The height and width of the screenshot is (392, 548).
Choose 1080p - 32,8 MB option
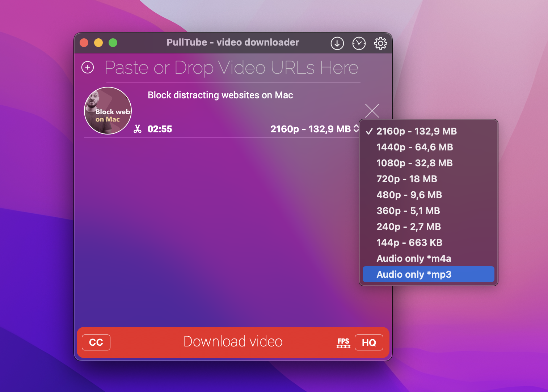(x=429, y=163)
